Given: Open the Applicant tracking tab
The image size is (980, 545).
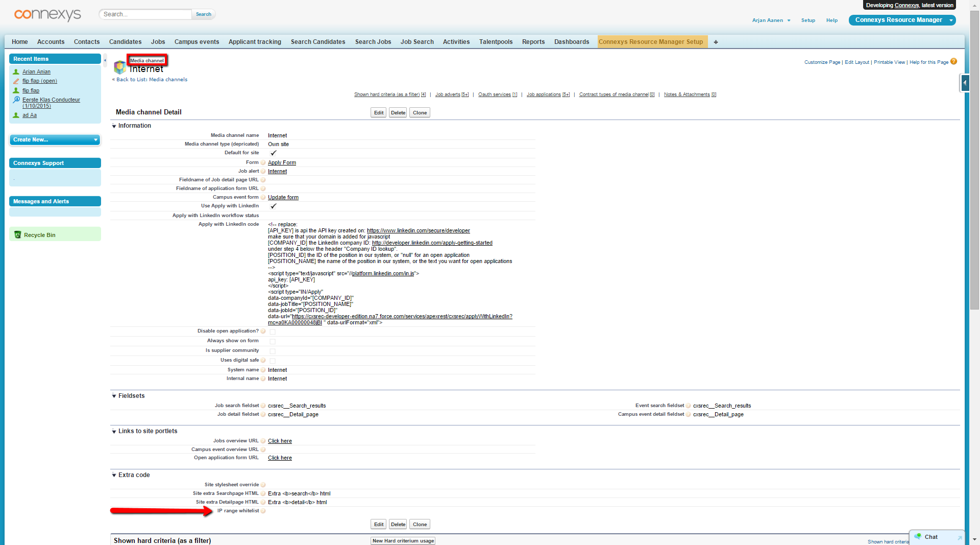Looking at the screenshot, I should coord(255,42).
